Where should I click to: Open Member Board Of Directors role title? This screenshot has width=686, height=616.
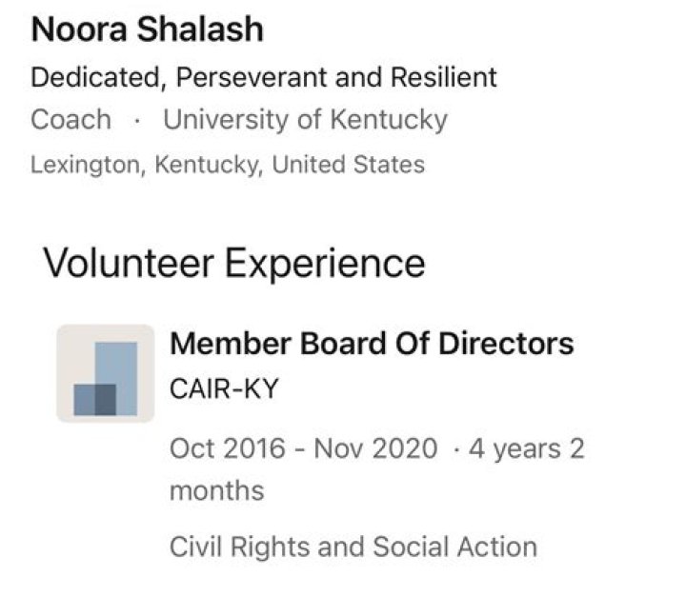372,343
